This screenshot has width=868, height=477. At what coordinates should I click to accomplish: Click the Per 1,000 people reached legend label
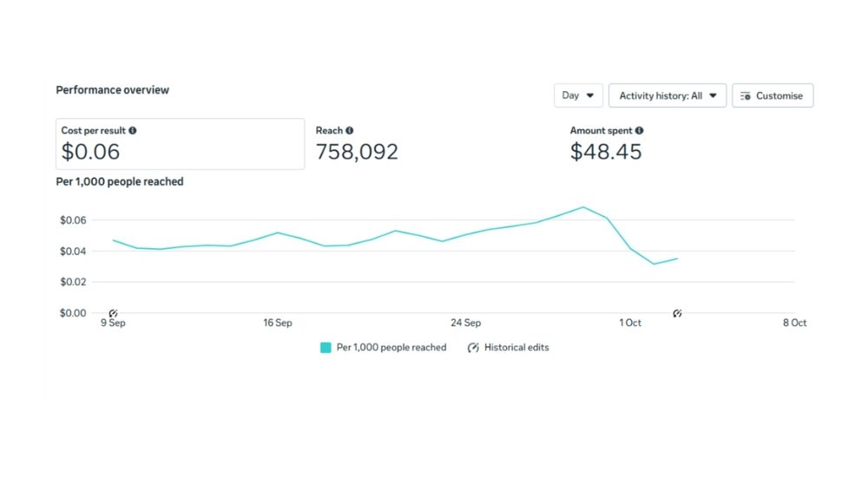click(x=391, y=348)
